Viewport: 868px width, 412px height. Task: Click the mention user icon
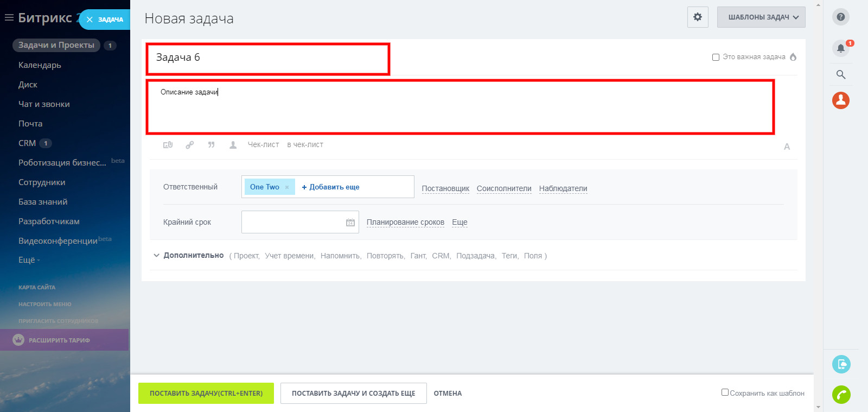[x=233, y=145]
